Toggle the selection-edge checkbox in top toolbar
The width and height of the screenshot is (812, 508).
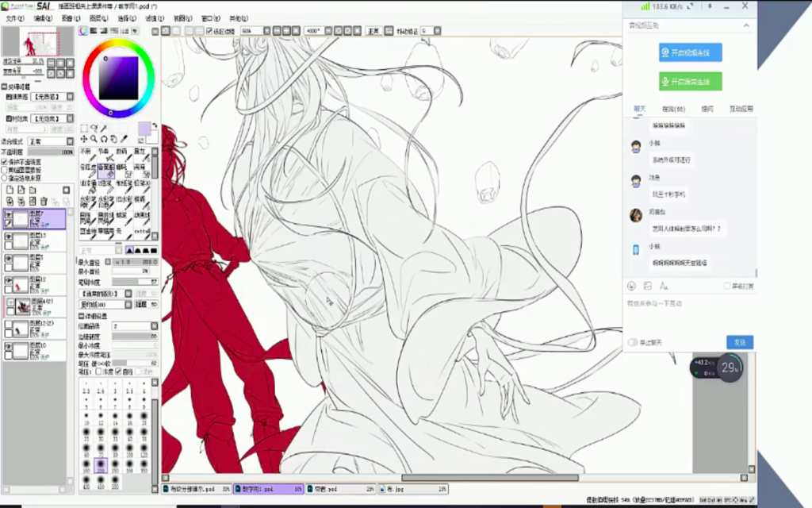coord(209,31)
